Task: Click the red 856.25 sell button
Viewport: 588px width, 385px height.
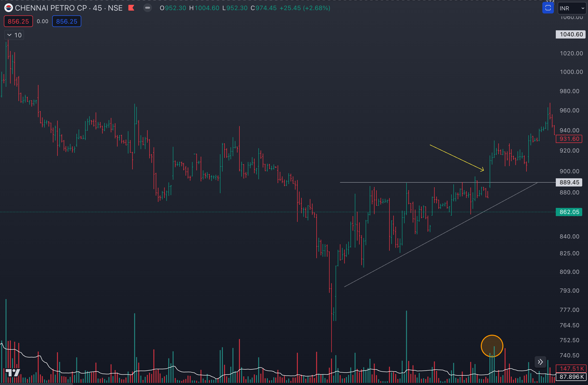Action: [x=18, y=21]
